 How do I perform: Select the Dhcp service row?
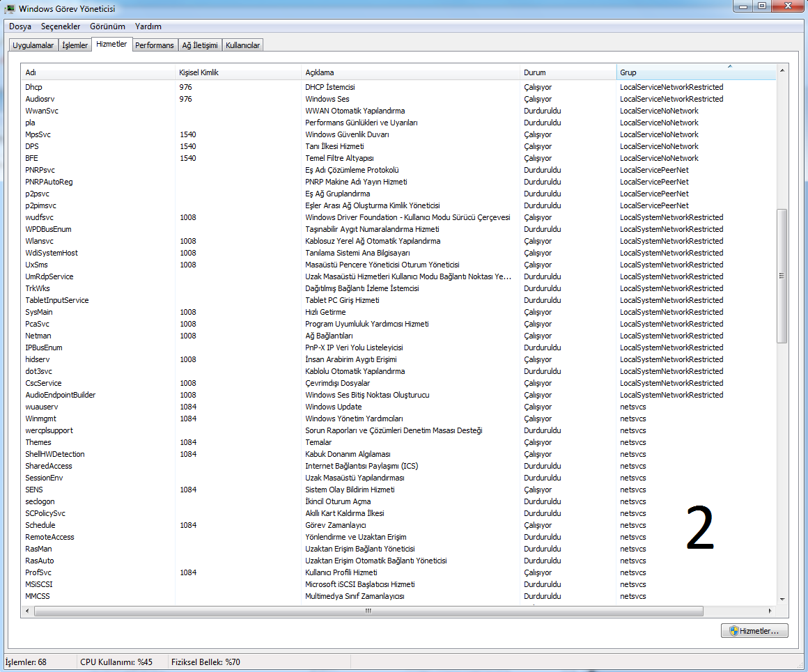(398, 87)
